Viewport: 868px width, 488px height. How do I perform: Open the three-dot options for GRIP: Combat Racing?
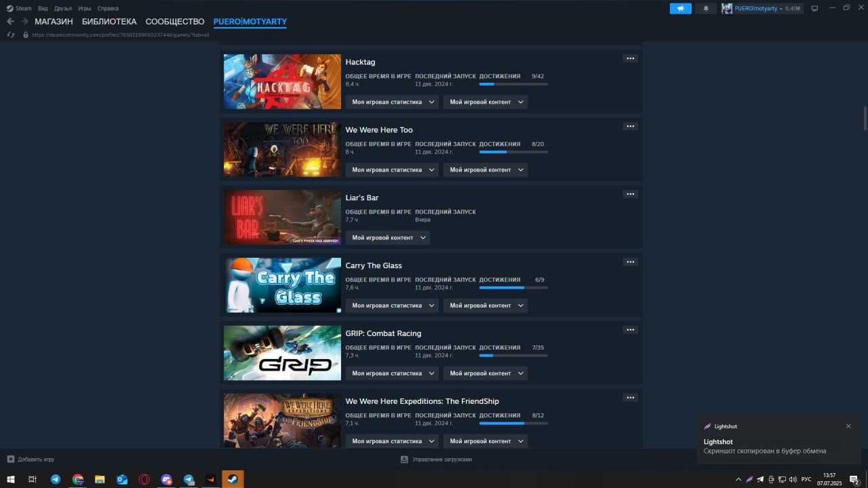631,330
